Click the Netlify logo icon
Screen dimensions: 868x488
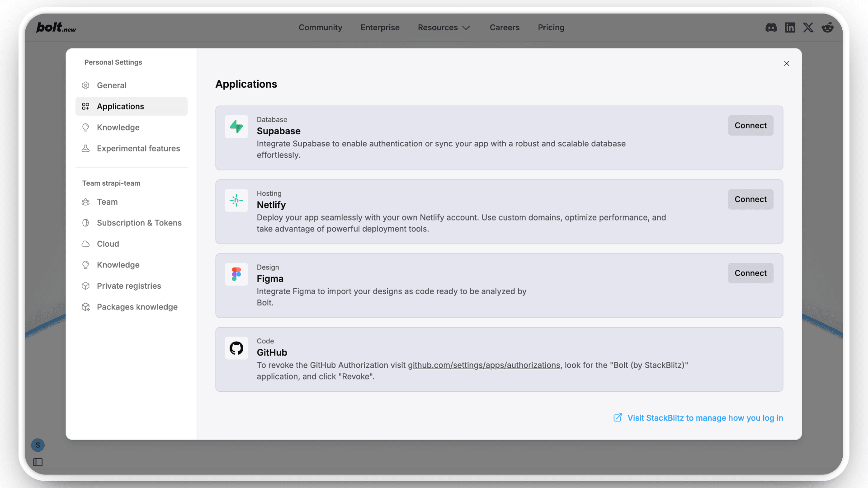tap(236, 200)
